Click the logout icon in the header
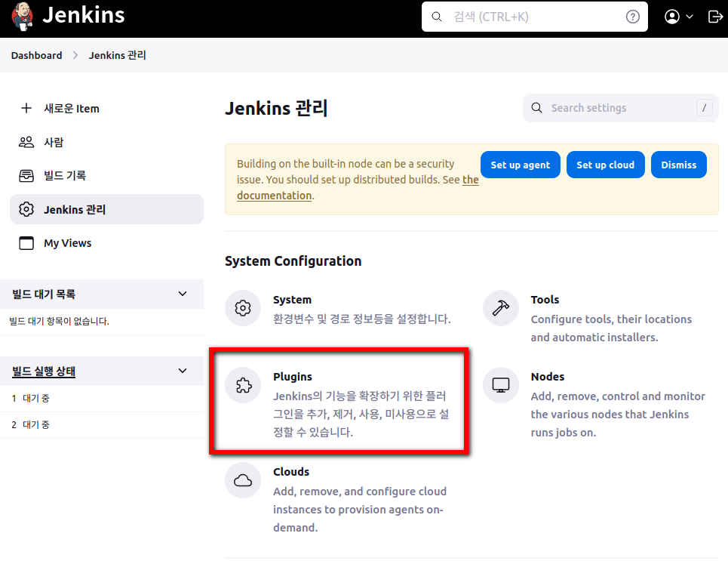This screenshot has height=561, width=728. tap(715, 17)
